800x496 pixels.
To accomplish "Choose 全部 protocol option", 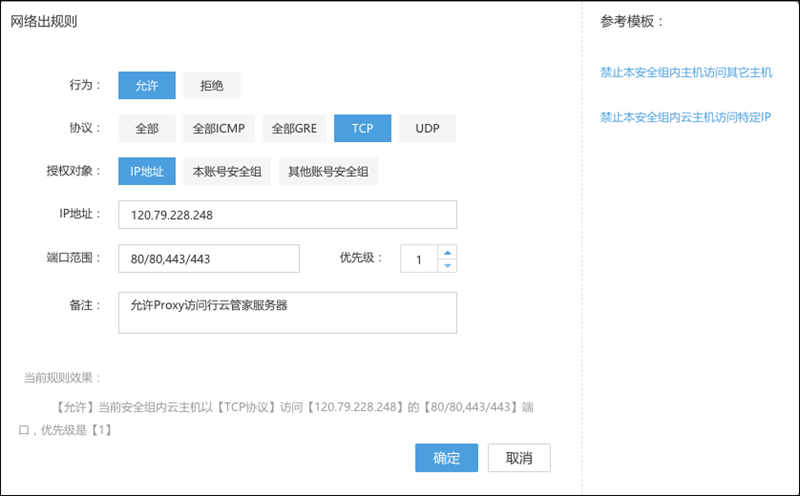I will coord(146,129).
